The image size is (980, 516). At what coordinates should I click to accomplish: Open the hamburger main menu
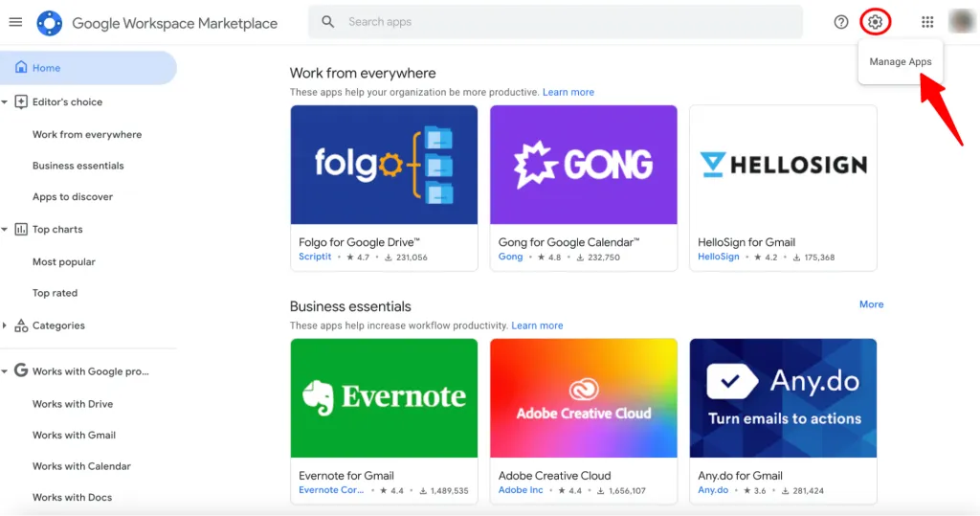tap(15, 22)
